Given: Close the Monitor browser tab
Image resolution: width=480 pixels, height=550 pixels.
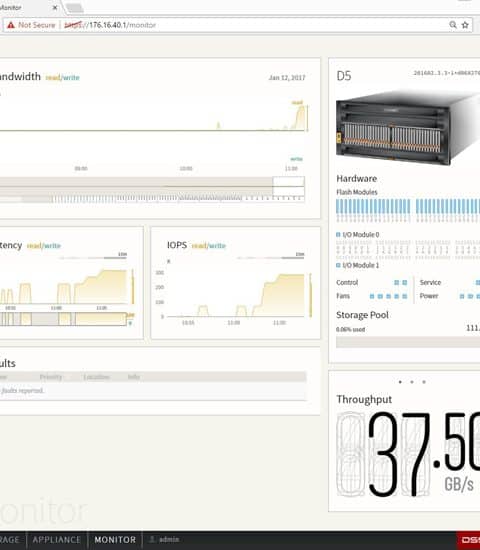Looking at the screenshot, I should coord(55,7).
